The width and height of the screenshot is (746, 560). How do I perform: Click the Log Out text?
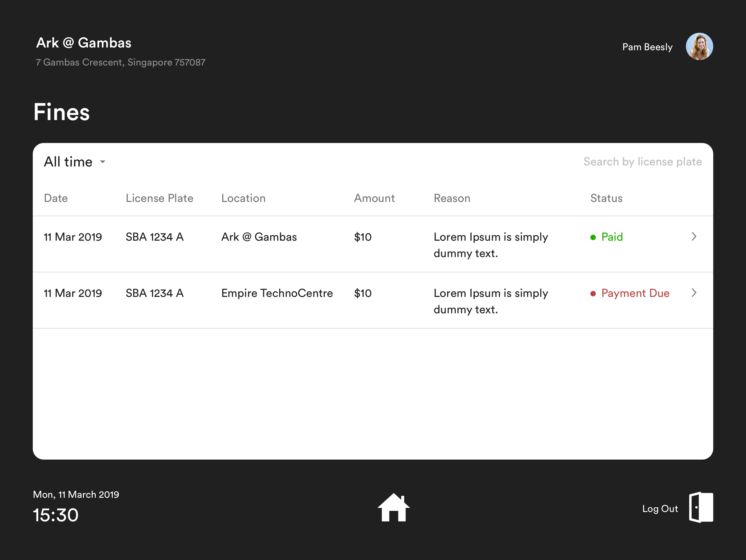(660, 508)
